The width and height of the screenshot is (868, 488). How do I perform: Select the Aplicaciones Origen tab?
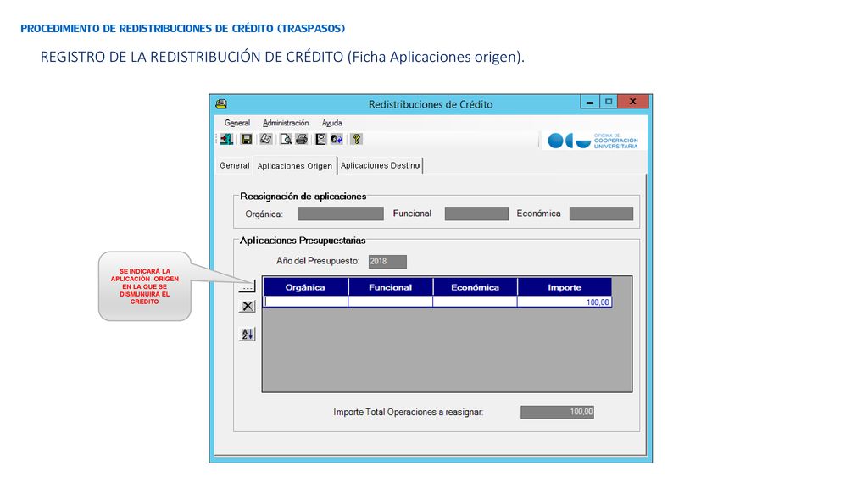[294, 165]
